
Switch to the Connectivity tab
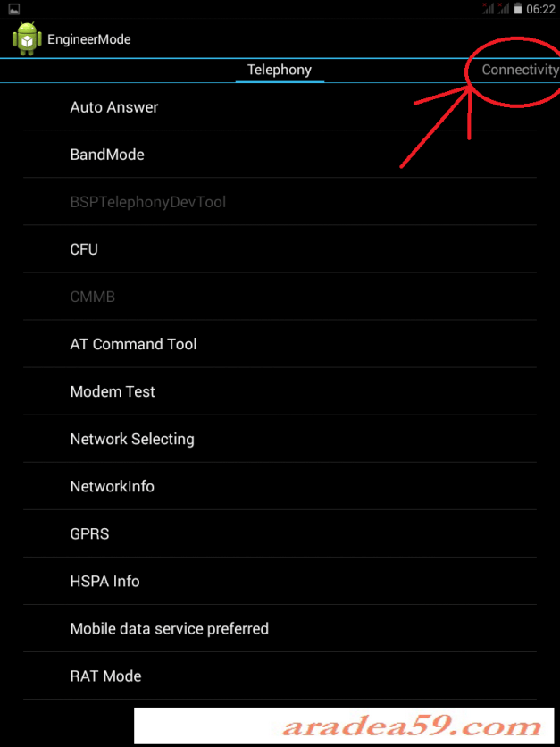pos(520,69)
